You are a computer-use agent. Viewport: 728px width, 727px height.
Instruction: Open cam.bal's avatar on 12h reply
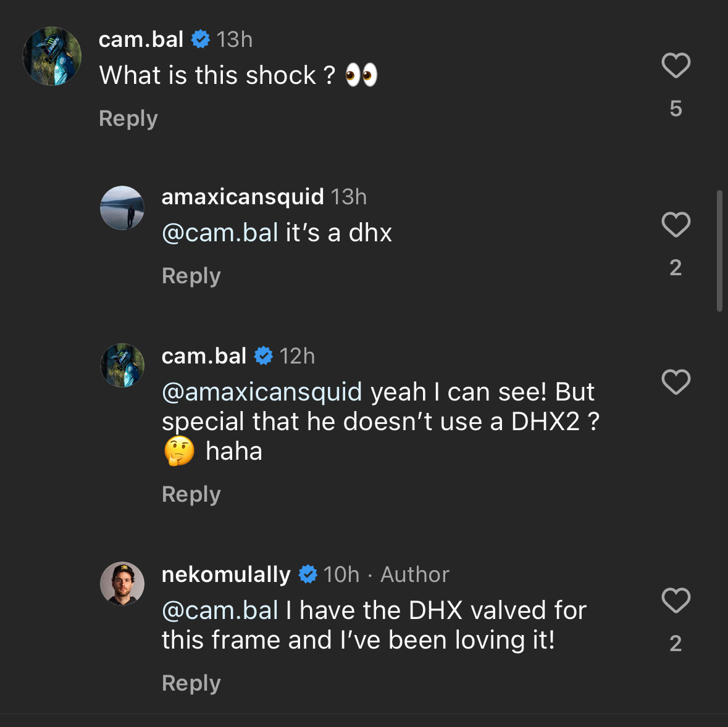pyautogui.click(x=122, y=365)
